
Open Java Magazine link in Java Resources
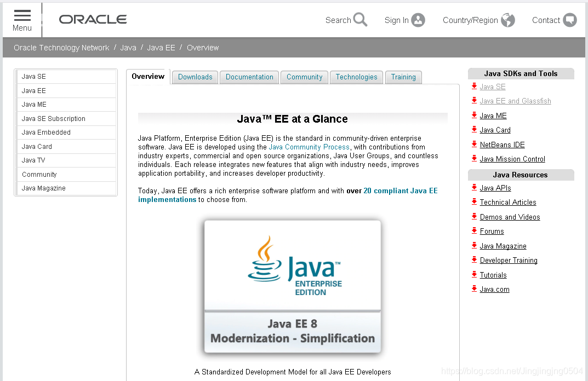click(503, 246)
